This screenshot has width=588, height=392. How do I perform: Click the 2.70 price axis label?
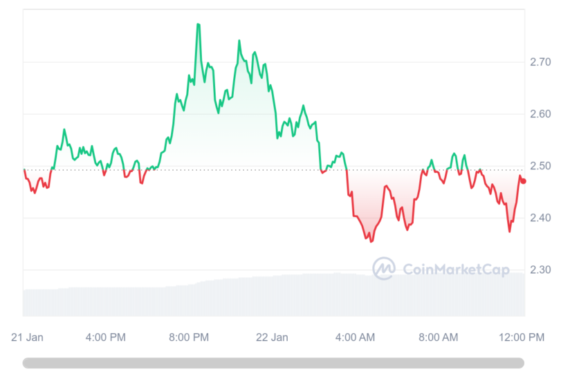click(540, 62)
